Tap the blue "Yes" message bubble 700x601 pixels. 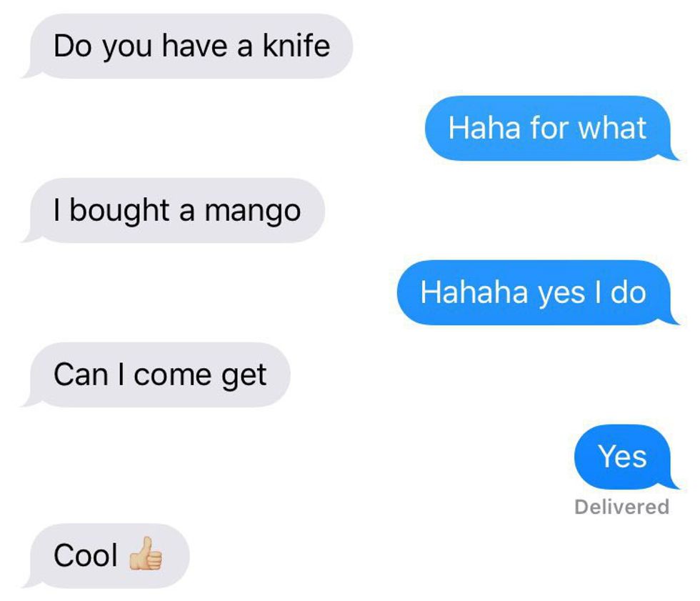(x=627, y=457)
